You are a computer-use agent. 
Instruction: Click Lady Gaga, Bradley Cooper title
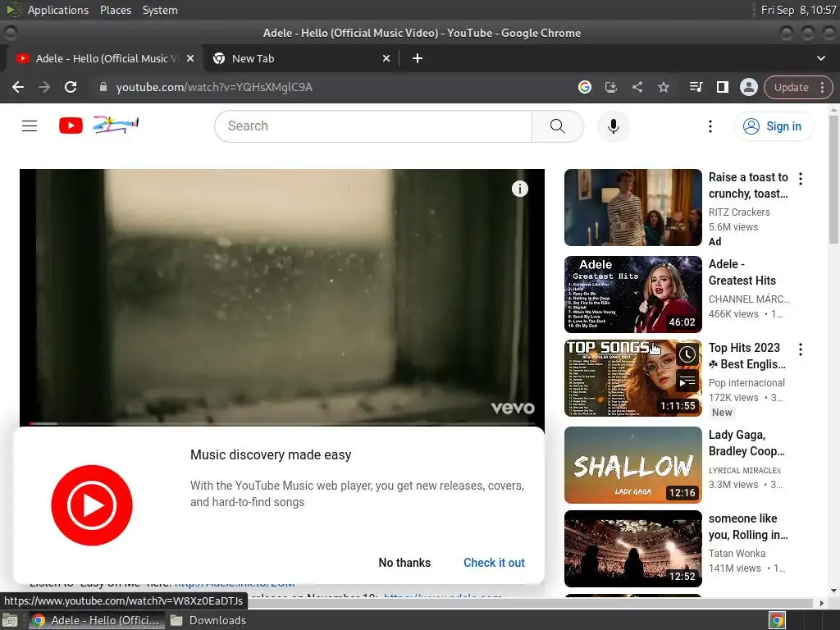tap(746, 442)
